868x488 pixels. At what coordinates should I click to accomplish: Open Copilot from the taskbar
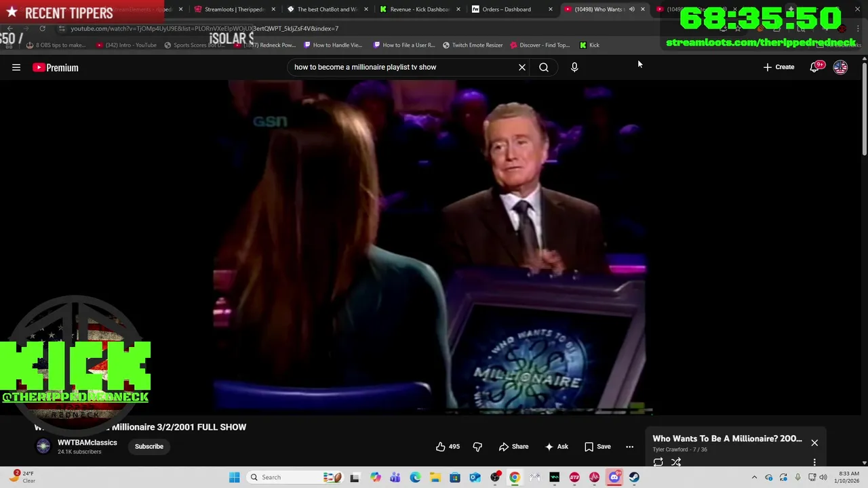point(375,477)
